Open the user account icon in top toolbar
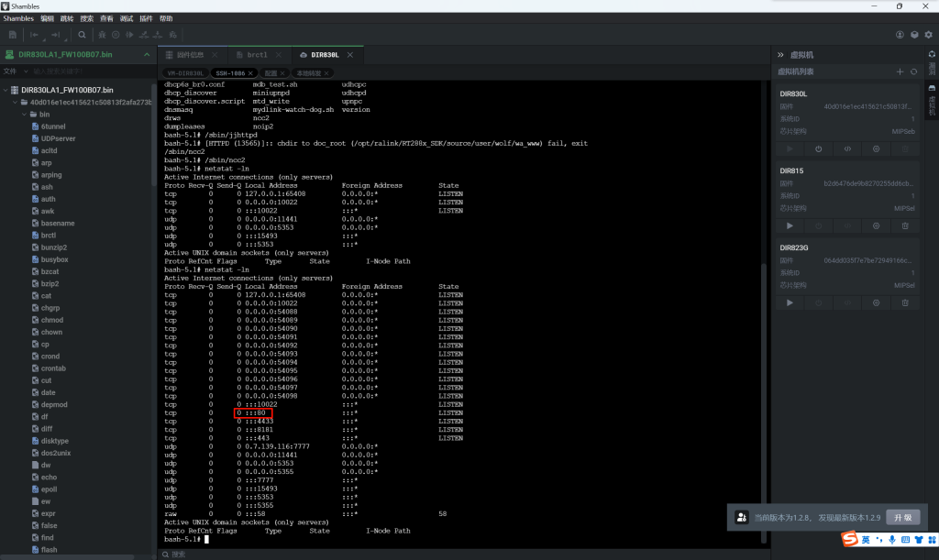939x560 pixels. [x=900, y=35]
